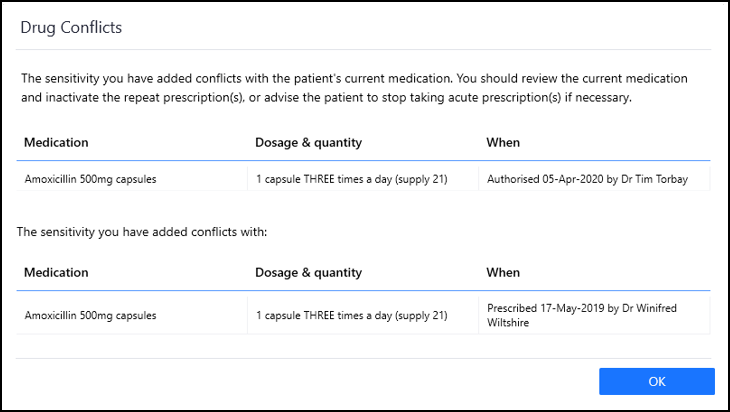This screenshot has width=730, height=412.
Task: Select the dosage cell in the current medication row
Action: (x=350, y=179)
